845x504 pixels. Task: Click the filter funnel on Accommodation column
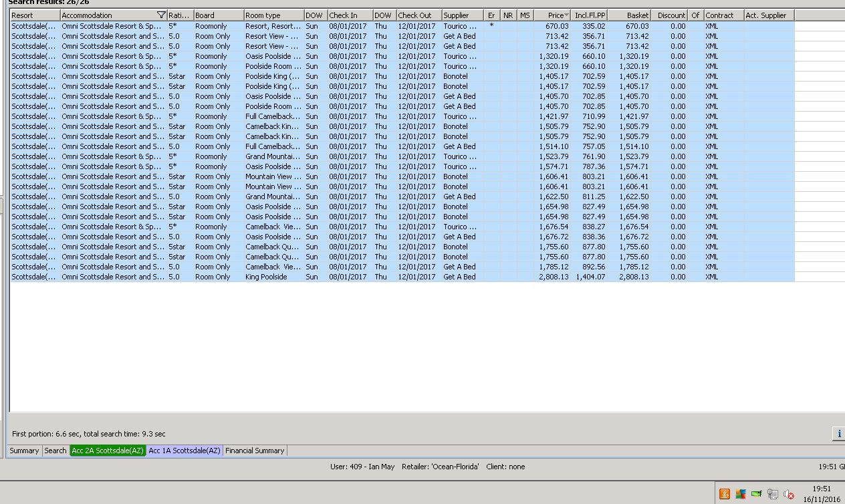point(161,15)
